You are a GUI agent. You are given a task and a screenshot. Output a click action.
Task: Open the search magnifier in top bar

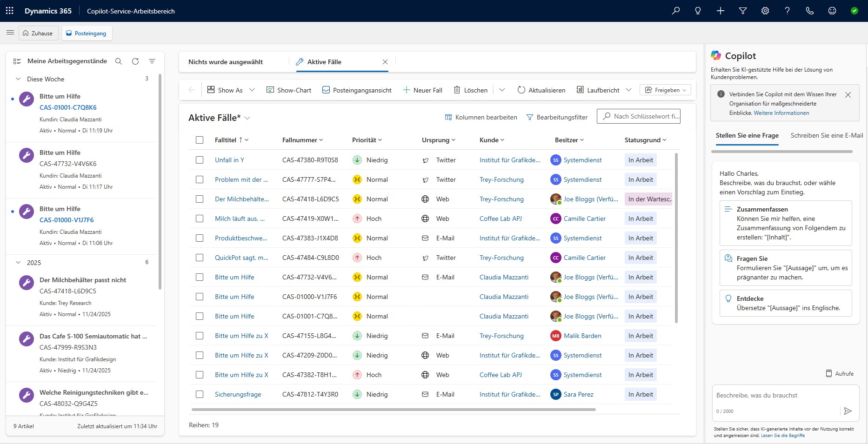[x=675, y=11]
